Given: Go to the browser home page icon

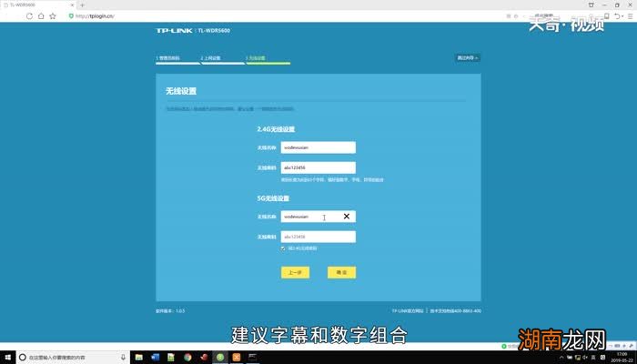Looking at the screenshot, I should click(41, 16).
